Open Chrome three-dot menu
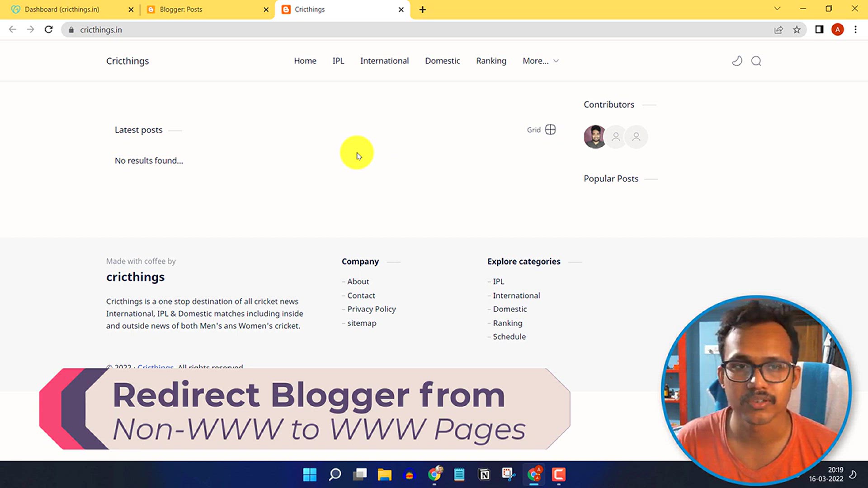This screenshot has width=868, height=488. tap(855, 30)
